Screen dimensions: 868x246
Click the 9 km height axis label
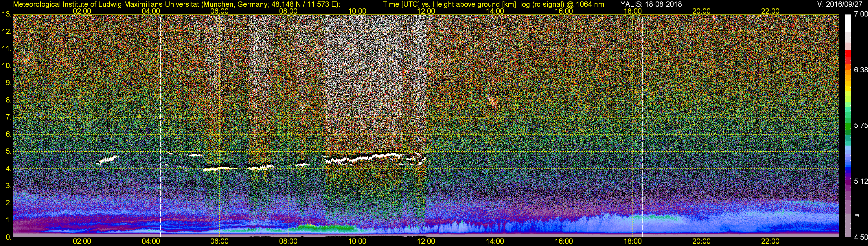point(8,83)
